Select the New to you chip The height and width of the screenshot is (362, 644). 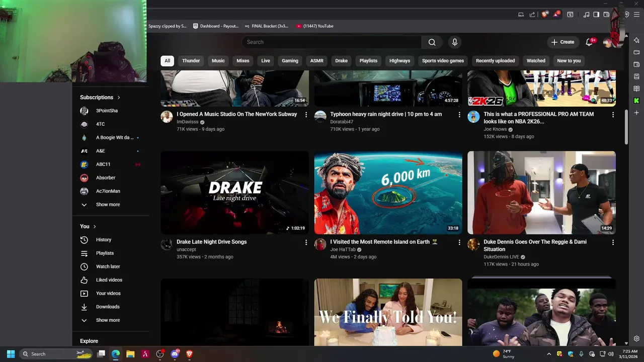click(569, 61)
